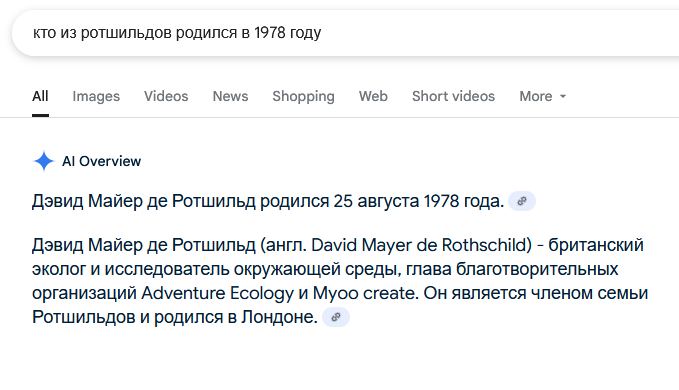The height and width of the screenshot is (390, 679).
Task: Click into the search query field
Action: 345,33
